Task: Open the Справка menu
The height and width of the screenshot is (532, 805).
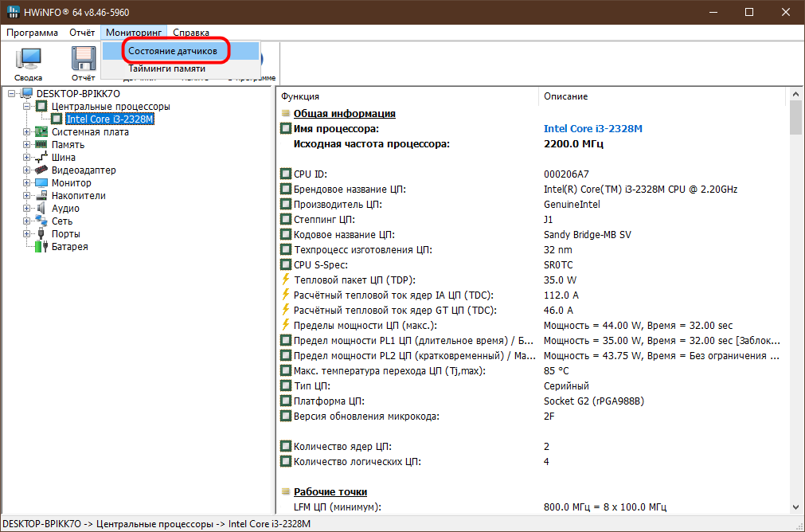Action: [191, 33]
